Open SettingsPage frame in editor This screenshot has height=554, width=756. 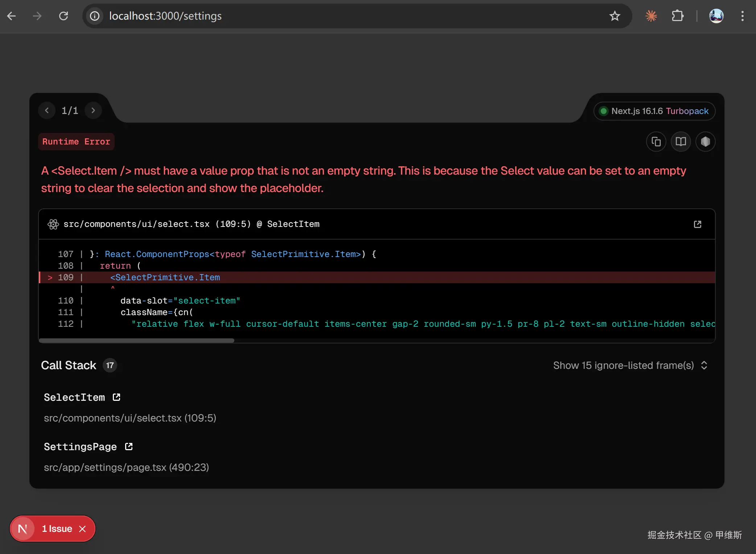129,447
